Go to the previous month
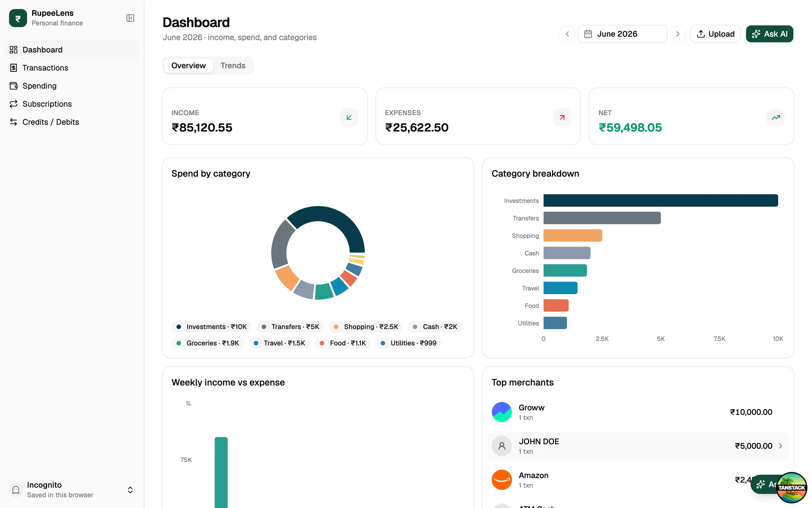The height and width of the screenshot is (508, 812). [567, 34]
